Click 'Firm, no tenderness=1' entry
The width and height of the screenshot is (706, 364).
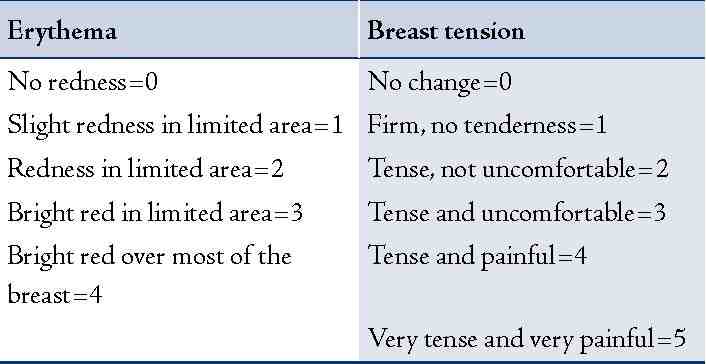[x=487, y=126]
